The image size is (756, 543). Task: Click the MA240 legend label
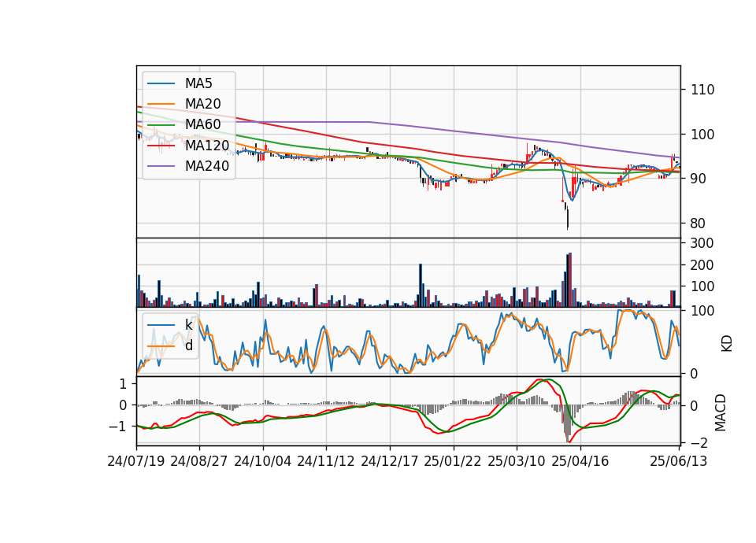[207, 166]
